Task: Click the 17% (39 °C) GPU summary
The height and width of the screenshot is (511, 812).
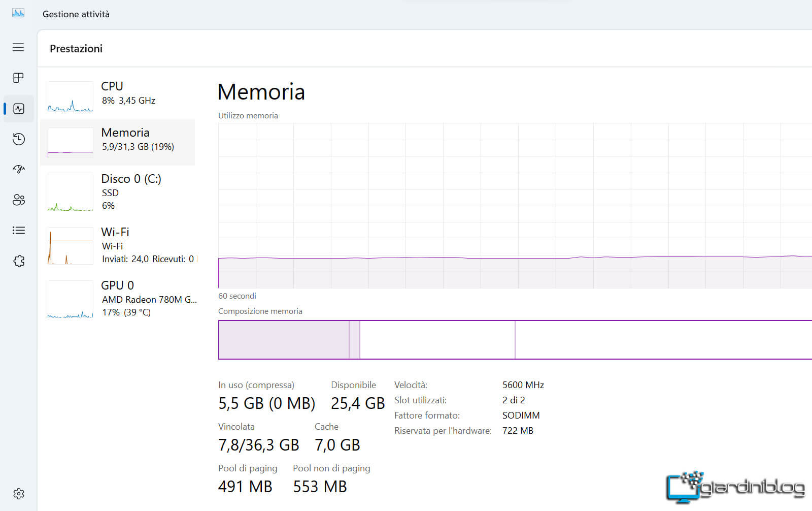Action: click(x=126, y=312)
